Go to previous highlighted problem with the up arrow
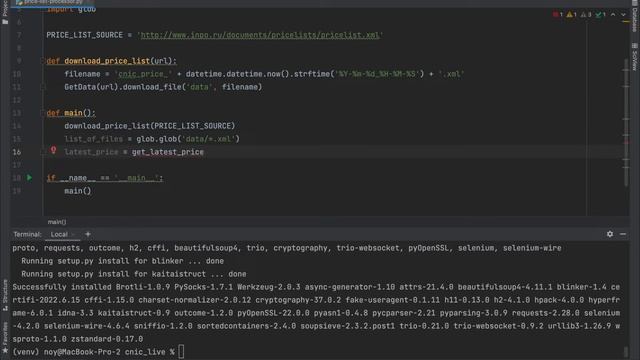Viewport: 640px width, 360px height. pos(613,15)
